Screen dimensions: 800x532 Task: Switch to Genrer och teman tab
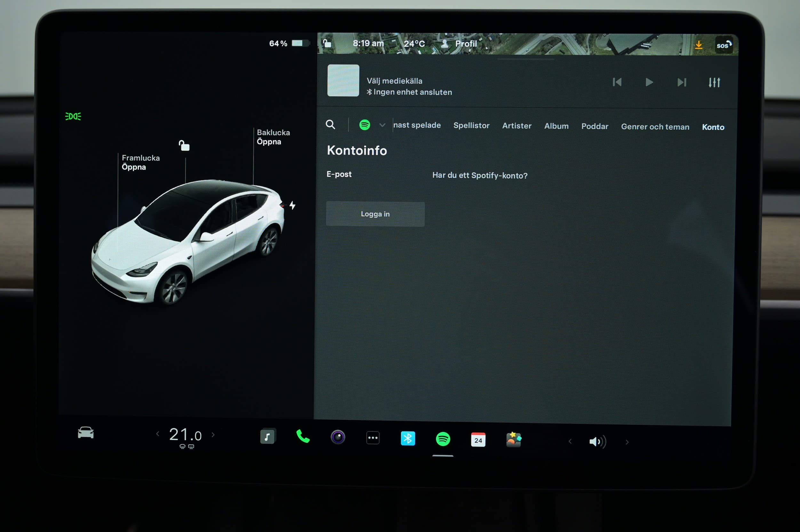(655, 127)
